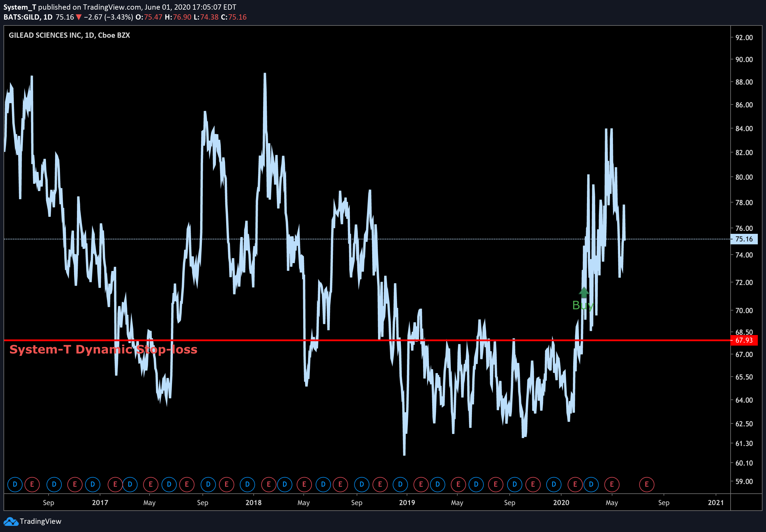
Task: Open the TradingView logo at bottom left
Action: (x=32, y=521)
